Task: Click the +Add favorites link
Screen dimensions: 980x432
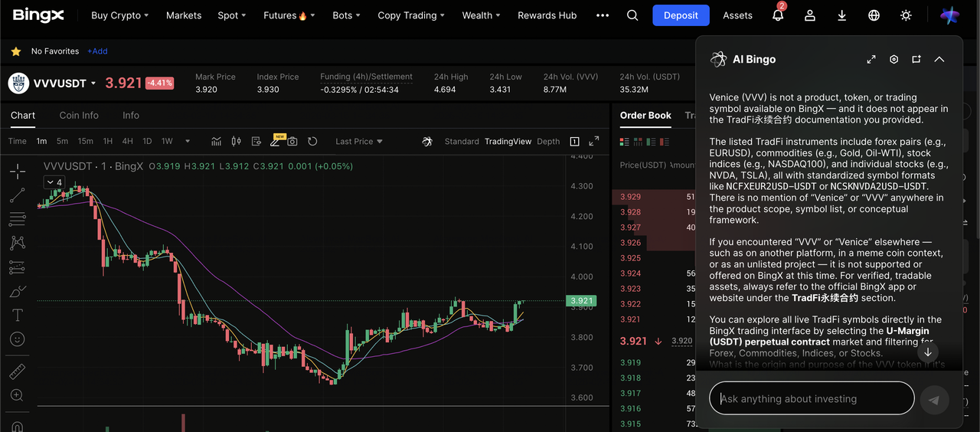Action: pyautogui.click(x=97, y=51)
